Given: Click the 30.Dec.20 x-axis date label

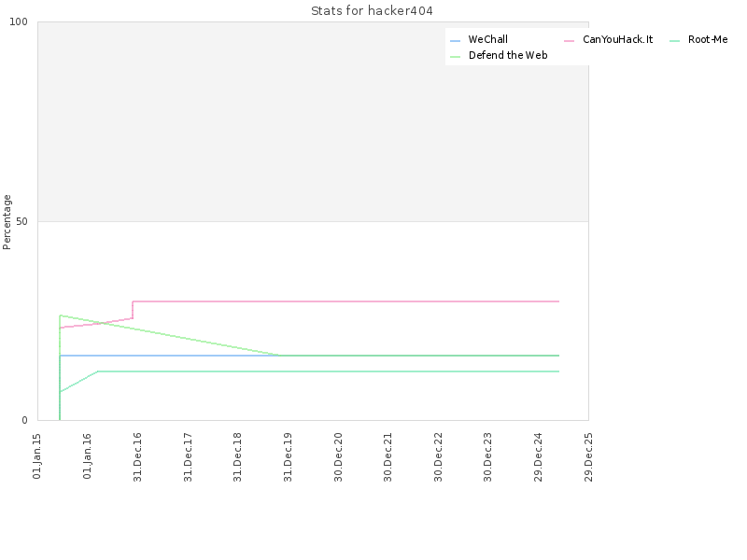Looking at the screenshot, I should tap(338, 457).
